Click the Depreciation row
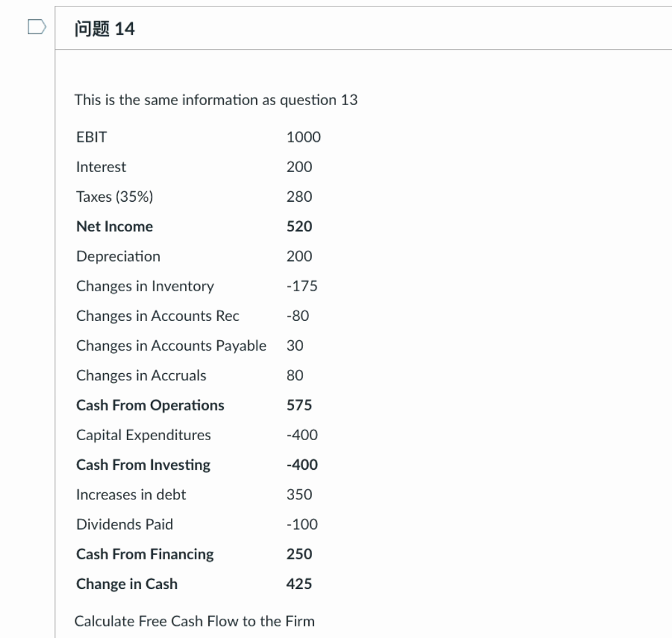Screen dimensions: 672x638 pos(118,256)
